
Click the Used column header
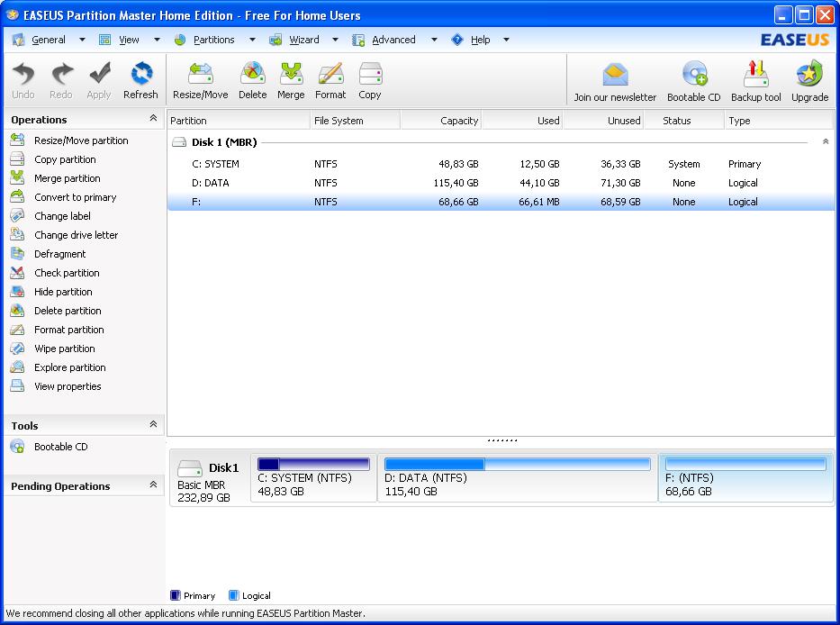[x=522, y=121]
